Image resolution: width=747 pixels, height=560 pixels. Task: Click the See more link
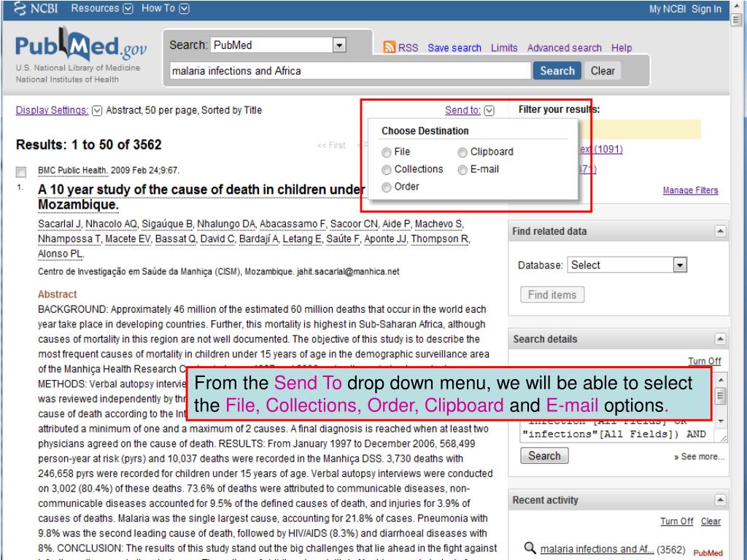pos(699,456)
